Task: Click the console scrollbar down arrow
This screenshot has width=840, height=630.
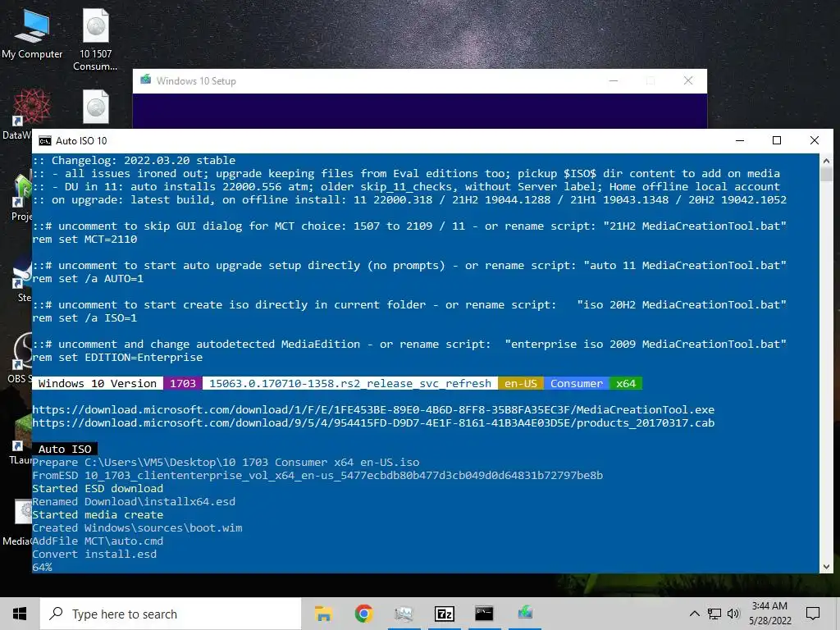Action: [826, 567]
